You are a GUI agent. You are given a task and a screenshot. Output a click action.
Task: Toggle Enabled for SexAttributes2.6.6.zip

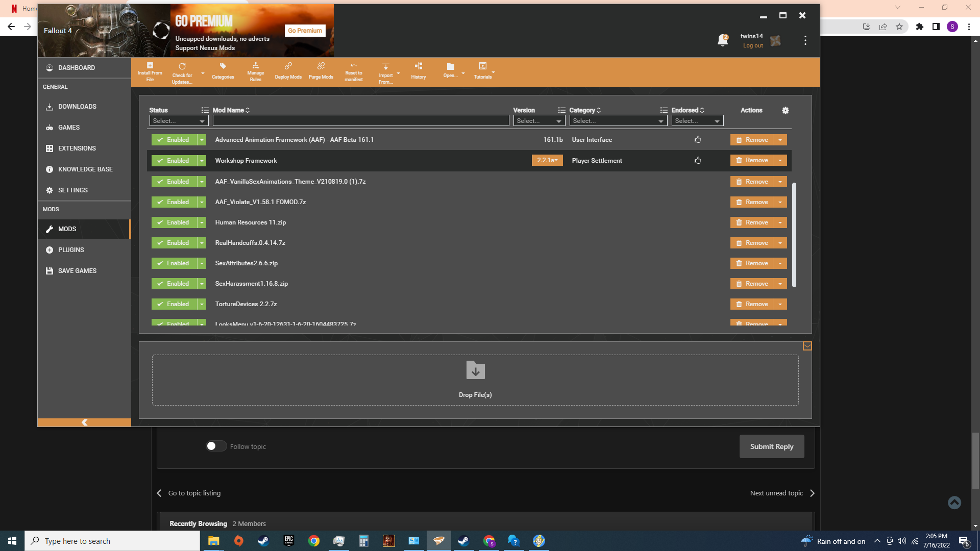[174, 263]
